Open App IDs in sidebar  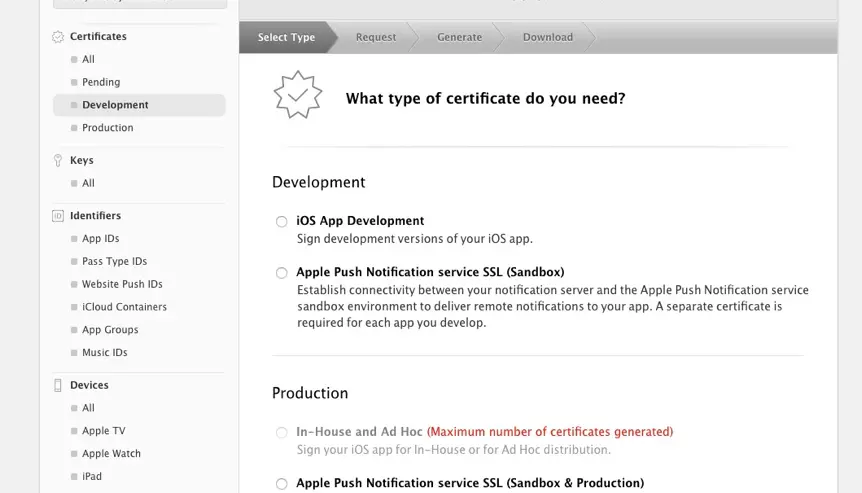101,239
